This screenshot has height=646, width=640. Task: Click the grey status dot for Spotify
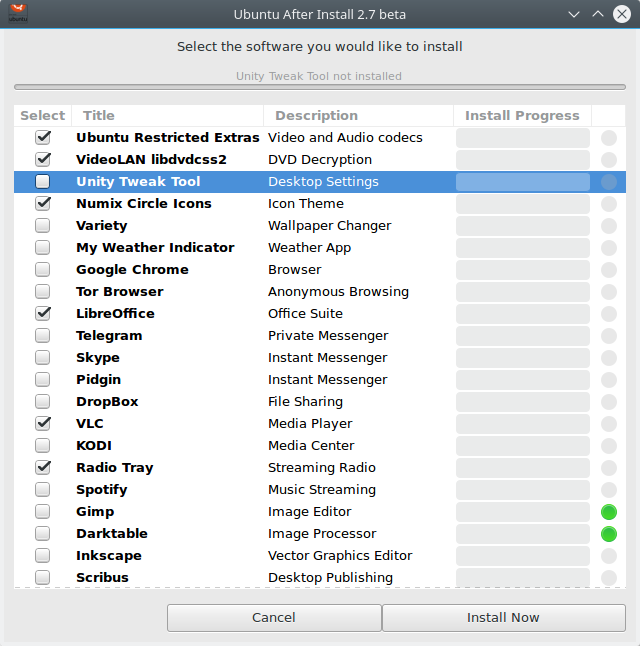coord(609,490)
